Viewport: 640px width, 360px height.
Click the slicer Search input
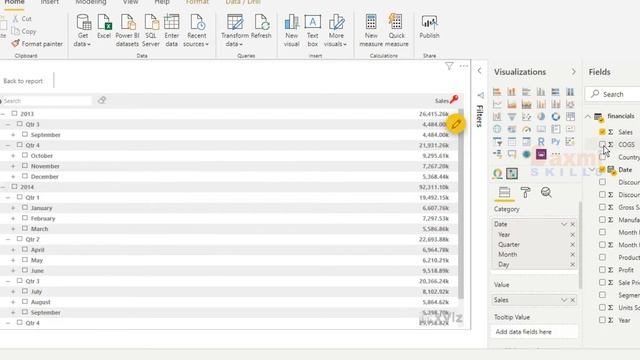(x=46, y=100)
